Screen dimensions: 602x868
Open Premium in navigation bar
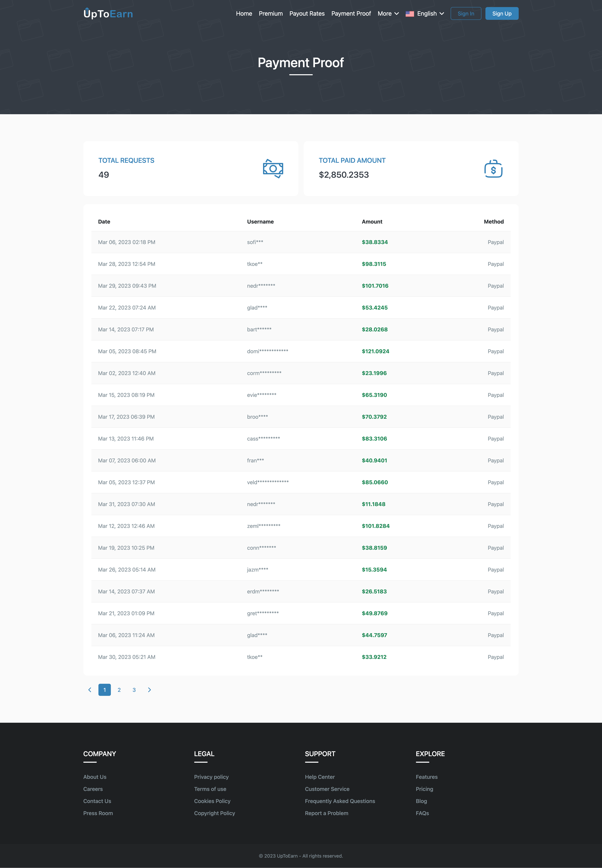pos(270,14)
